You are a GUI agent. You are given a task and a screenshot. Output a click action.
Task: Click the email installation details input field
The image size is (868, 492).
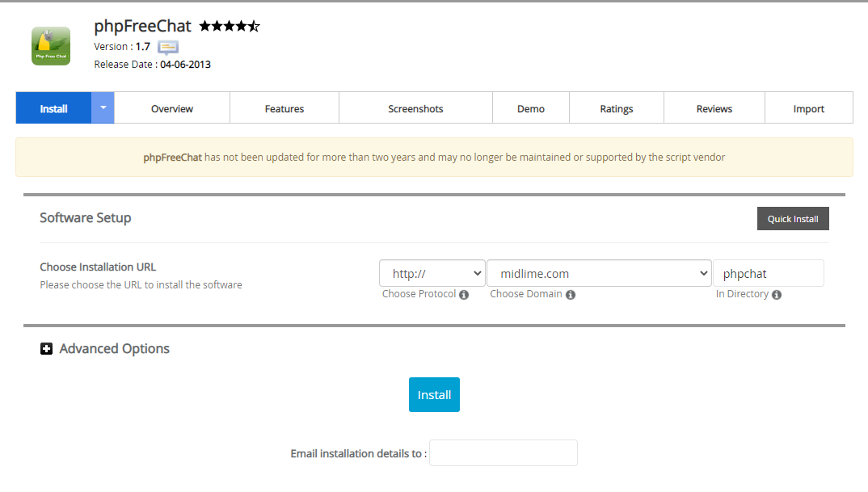click(503, 452)
